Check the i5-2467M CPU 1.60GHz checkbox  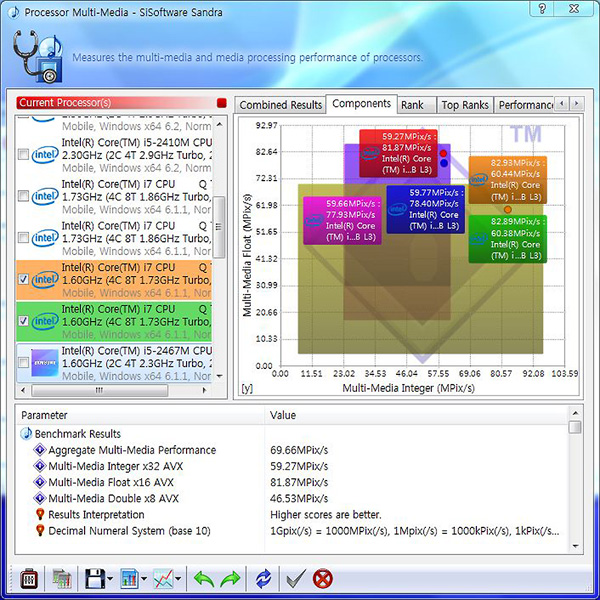coord(23,362)
